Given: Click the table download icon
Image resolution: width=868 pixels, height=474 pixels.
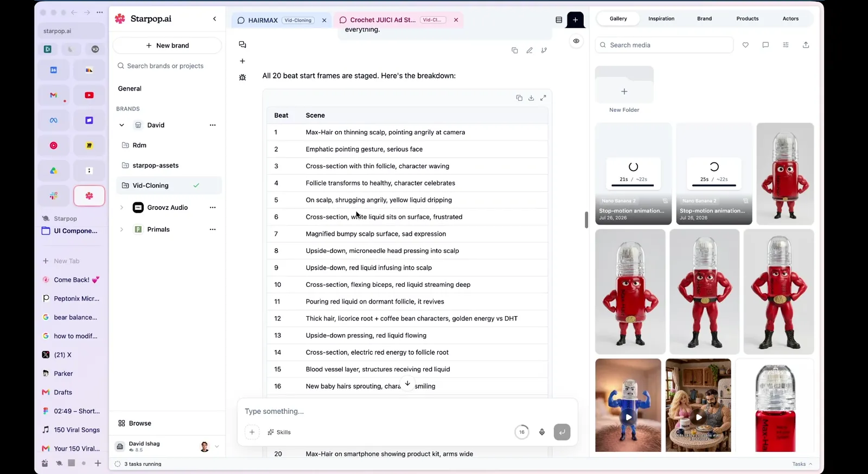Looking at the screenshot, I should (x=531, y=98).
